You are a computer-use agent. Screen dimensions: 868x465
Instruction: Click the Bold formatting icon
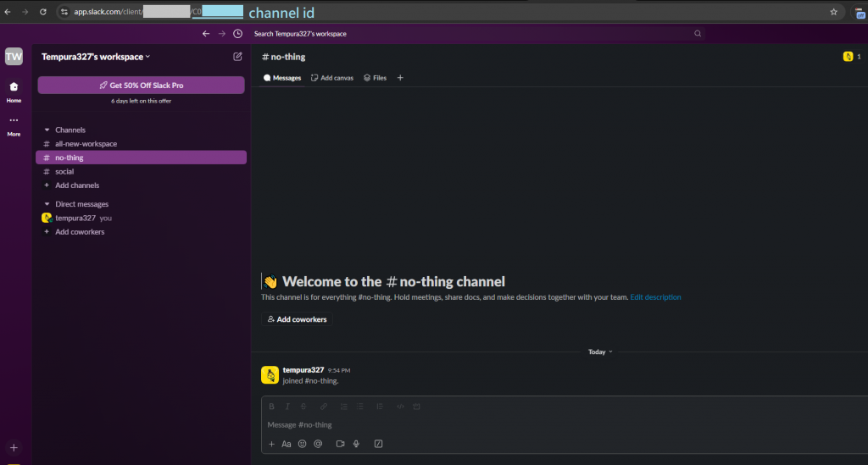[x=272, y=407]
